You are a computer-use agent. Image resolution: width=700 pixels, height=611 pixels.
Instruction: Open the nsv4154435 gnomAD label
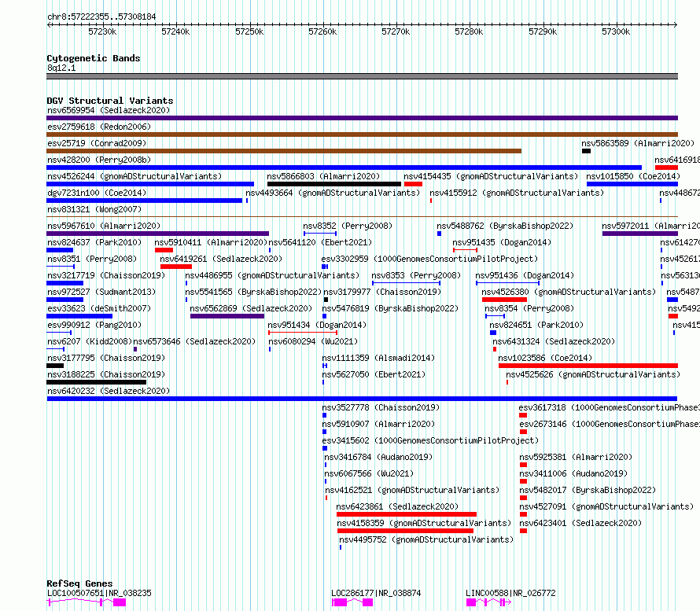coord(491,176)
